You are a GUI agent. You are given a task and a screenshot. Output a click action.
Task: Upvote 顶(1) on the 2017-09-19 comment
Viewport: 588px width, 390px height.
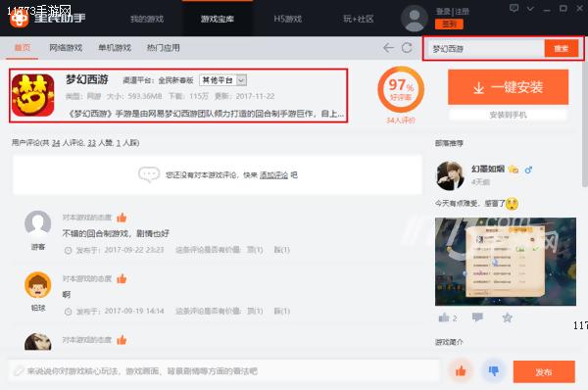(x=255, y=311)
